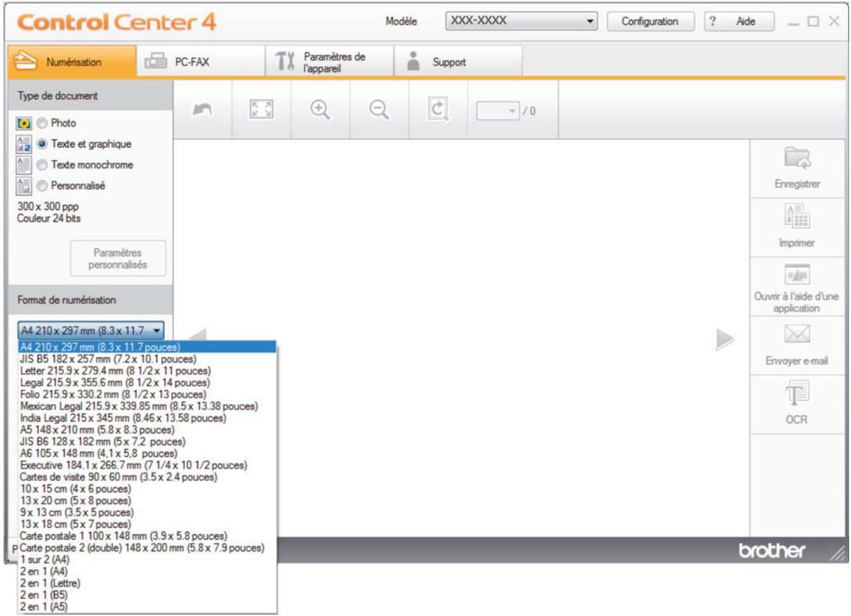
Task: Select 13 x 18 cm size
Action: [x=147, y=524]
